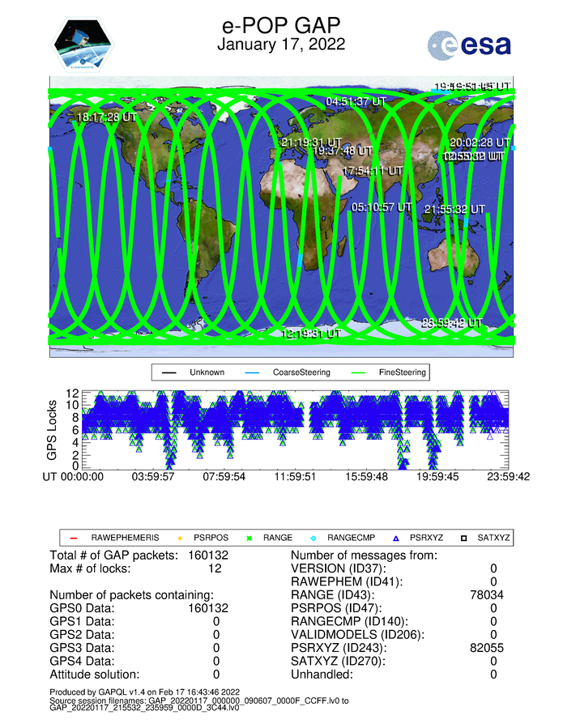Click the 05:10:57 UT map label
The image size is (563, 728).
pyautogui.click(x=382, y=207)
